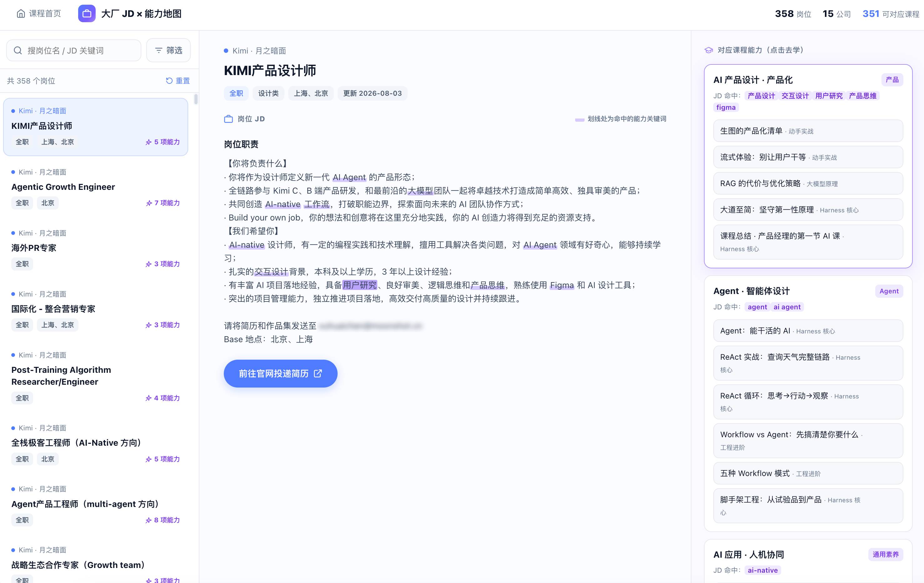Open RAG 的代价与优化策略 course
Screen dimensions: 924x583
coord(808,184)
